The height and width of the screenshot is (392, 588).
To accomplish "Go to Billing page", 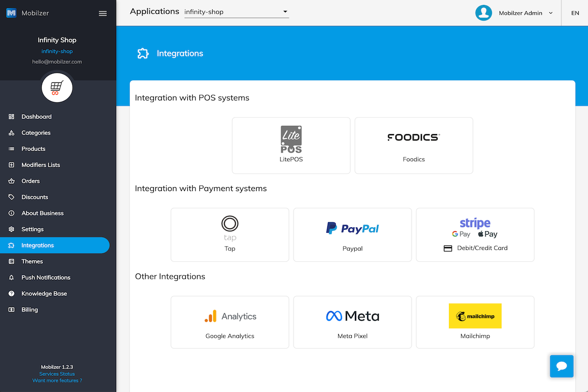I will tap(55, 310).
